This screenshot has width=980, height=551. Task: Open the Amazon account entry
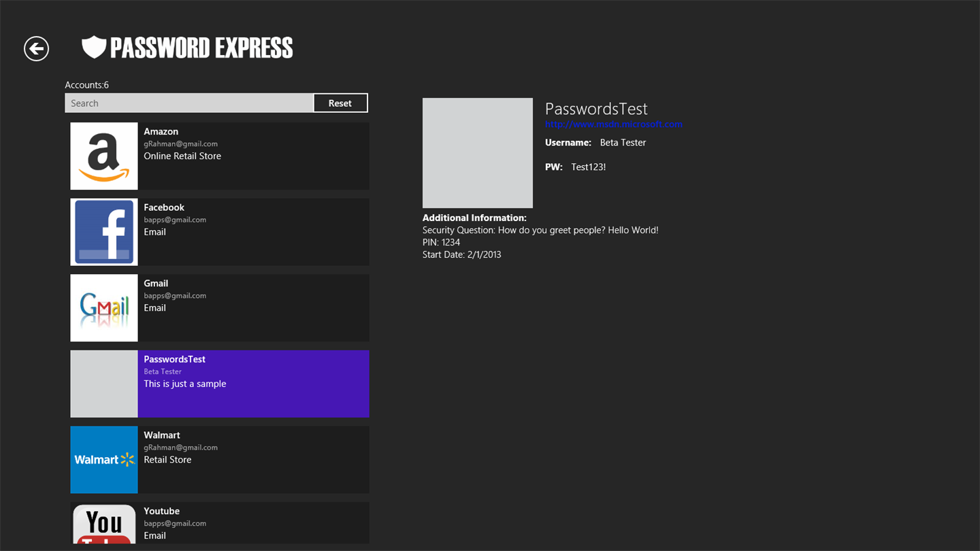pyautogui.click(x=253, y=156)
